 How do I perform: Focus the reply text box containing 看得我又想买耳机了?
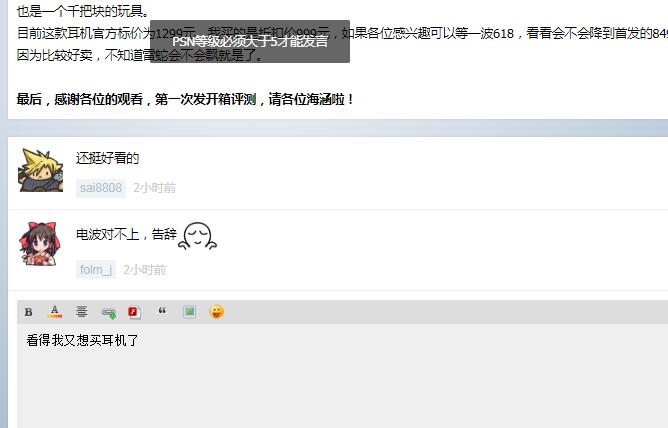click(343, 376)
